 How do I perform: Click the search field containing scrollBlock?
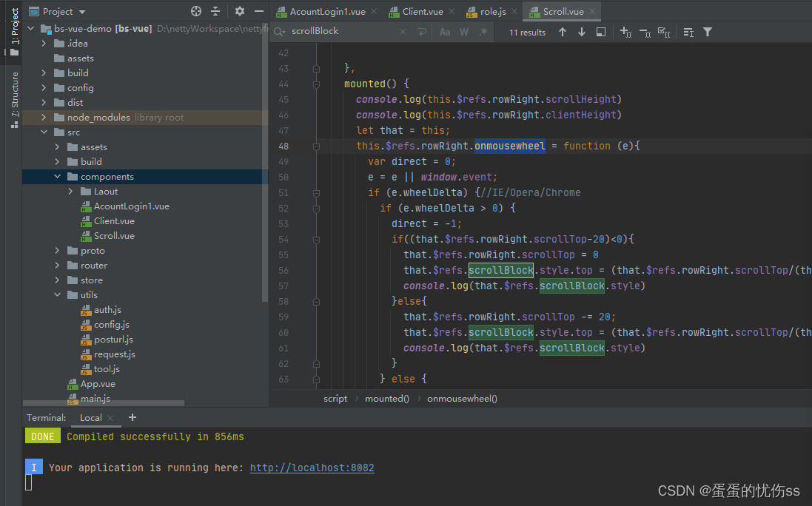click(342, 31)
